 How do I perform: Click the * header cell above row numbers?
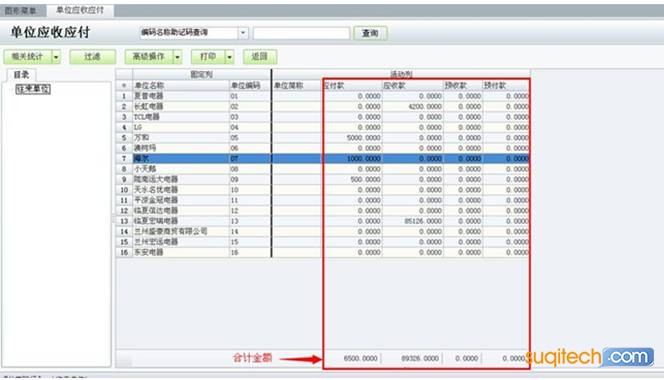[124, 86]
